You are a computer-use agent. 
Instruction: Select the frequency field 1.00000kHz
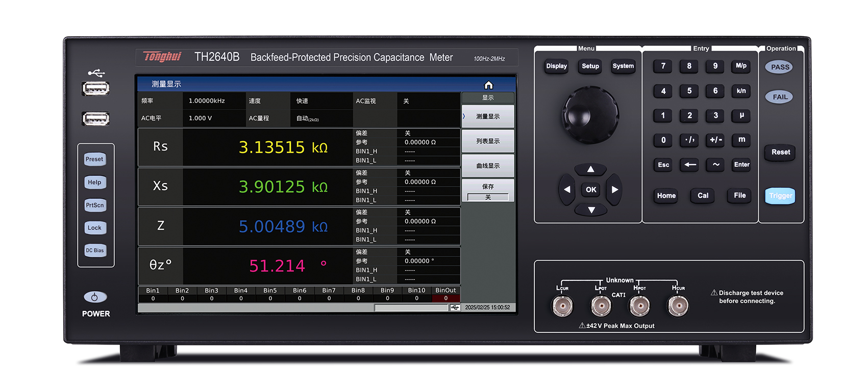click(207, 101)
